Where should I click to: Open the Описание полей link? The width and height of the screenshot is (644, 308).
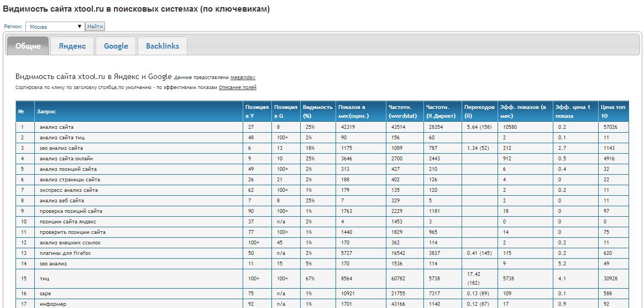point(237,87)
